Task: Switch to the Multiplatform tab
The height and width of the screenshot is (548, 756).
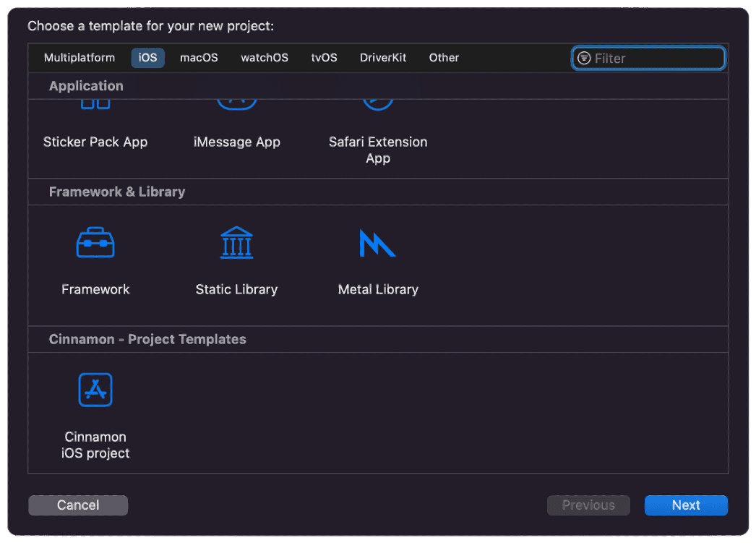Action: [80, 58]
